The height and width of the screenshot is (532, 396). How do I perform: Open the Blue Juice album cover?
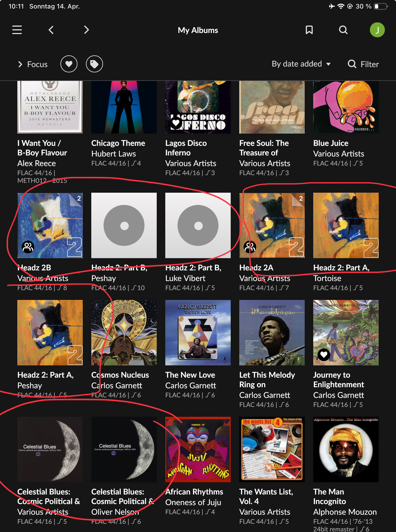click(346, 107)
